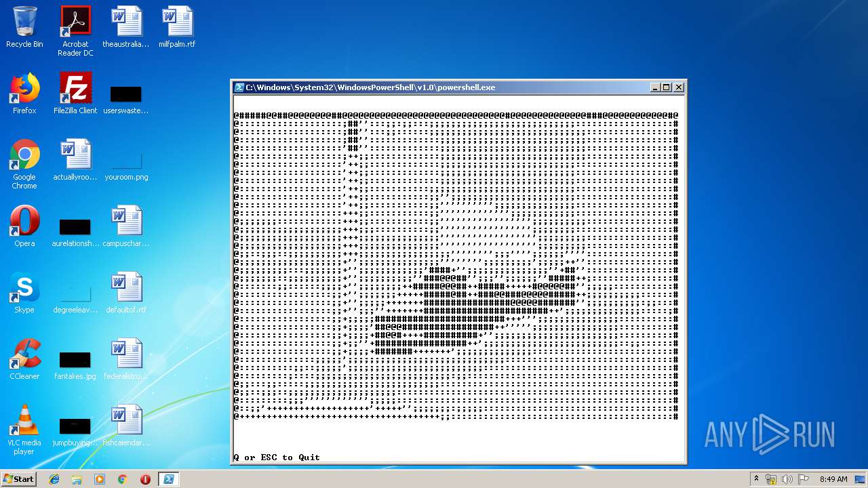Close the PowerShell window

pos(679,87)
